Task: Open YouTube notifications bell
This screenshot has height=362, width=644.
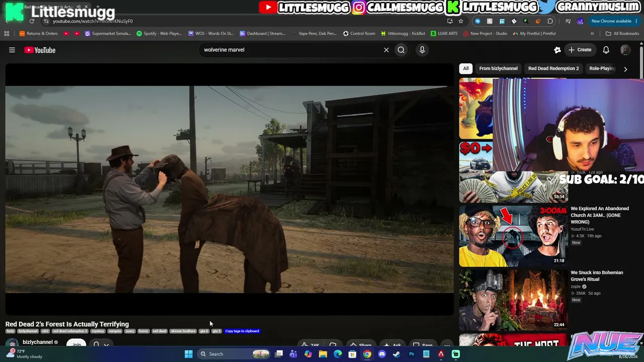Action: click(x=606, y=50)
